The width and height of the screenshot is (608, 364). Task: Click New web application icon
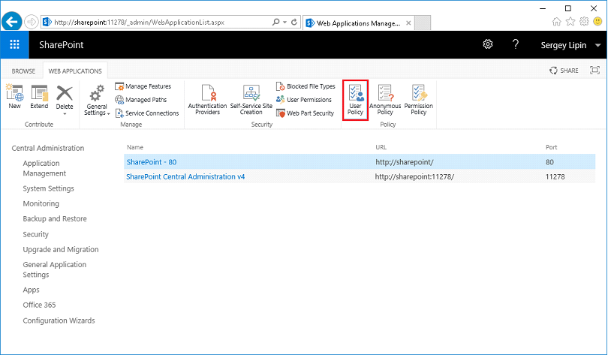(x=14, y=97)
